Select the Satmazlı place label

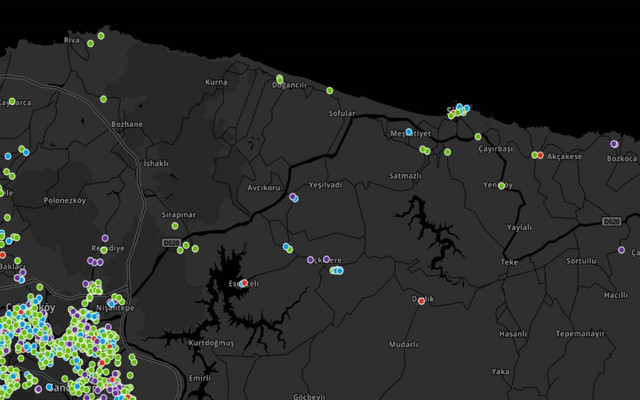pyautogui.click(x=405, y=175)
